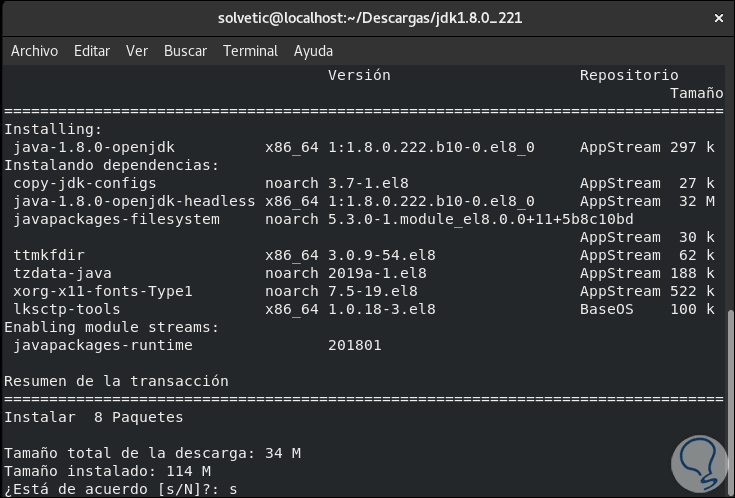Click the Repositorio column header

pyautogui.click(x=629, y=75)
